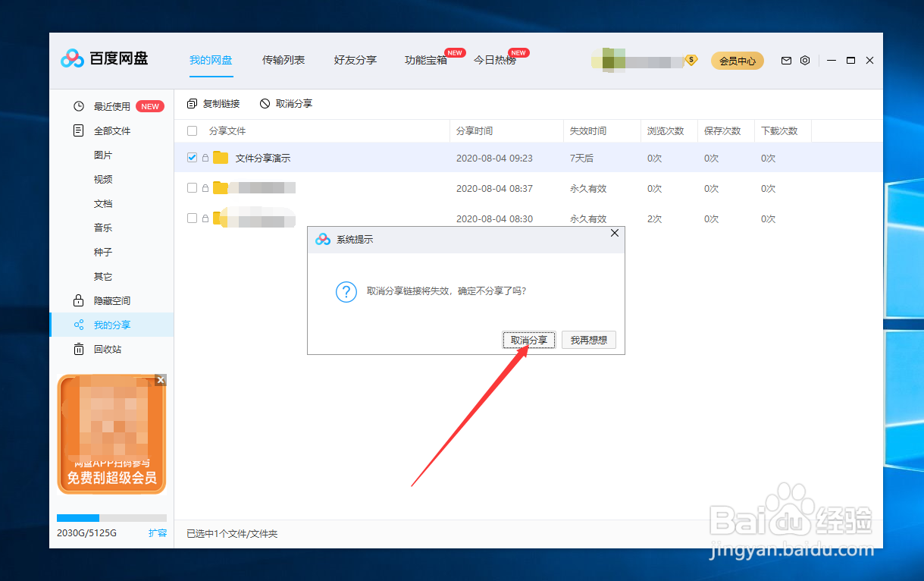Confirm with the 取消分享 dialog button
This screenshot has width=924, height=581.
coord(529,340)
